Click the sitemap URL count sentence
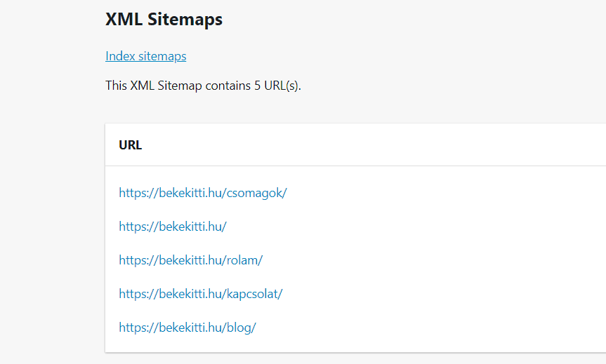The image size is (606, 364). pos(204,86)
